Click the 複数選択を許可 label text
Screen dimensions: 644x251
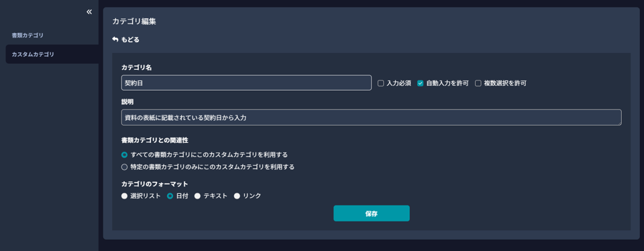pyautogui.click(x=505, y=83)
